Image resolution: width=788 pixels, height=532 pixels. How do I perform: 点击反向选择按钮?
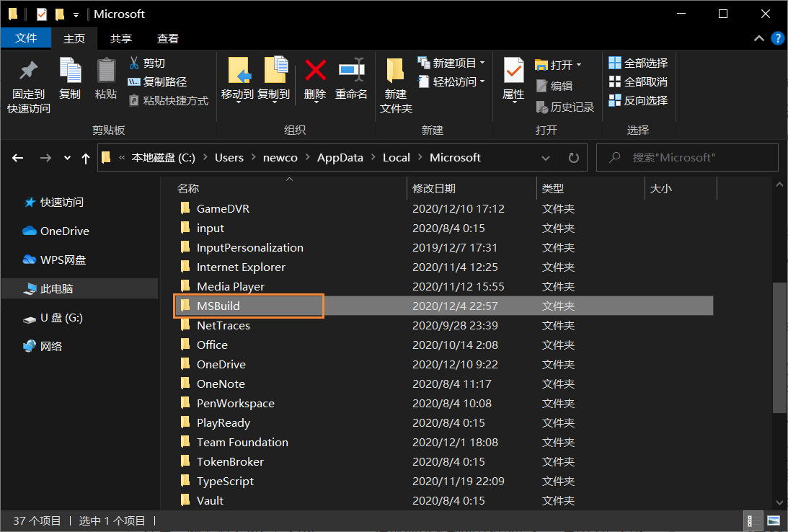click(639, 100)
